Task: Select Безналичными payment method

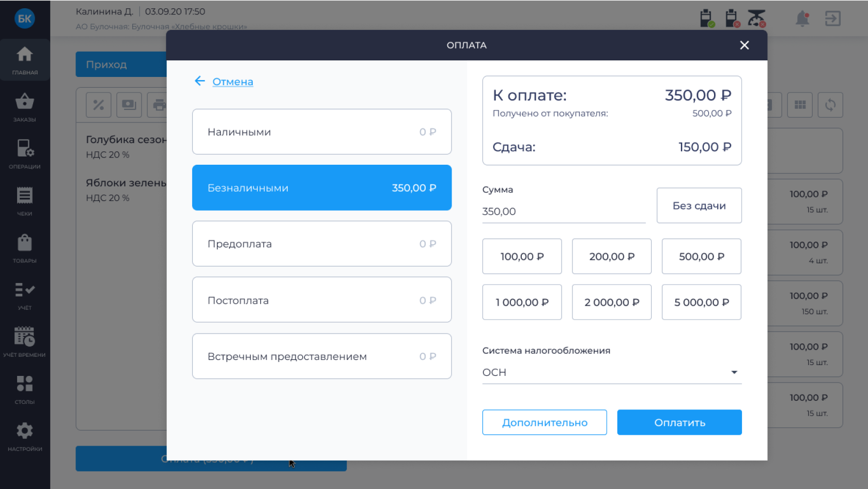Action: click(321, 187)
